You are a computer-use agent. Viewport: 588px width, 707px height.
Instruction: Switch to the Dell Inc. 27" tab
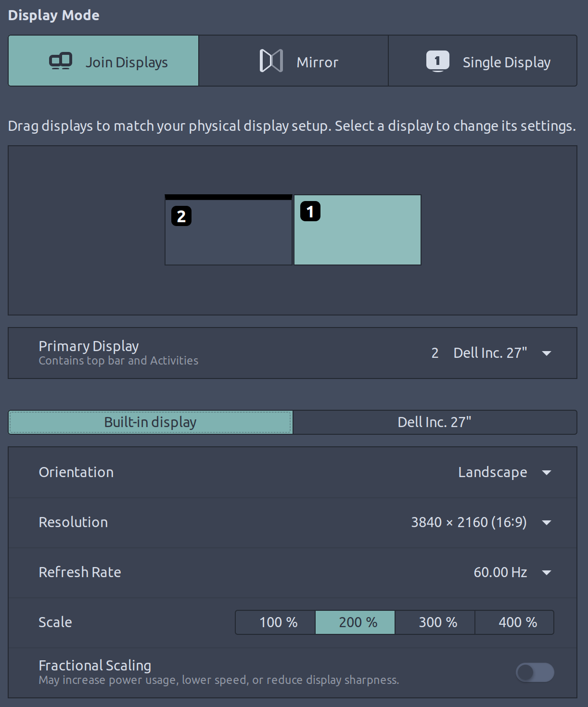pyautogui.click(x=435, y=422)
